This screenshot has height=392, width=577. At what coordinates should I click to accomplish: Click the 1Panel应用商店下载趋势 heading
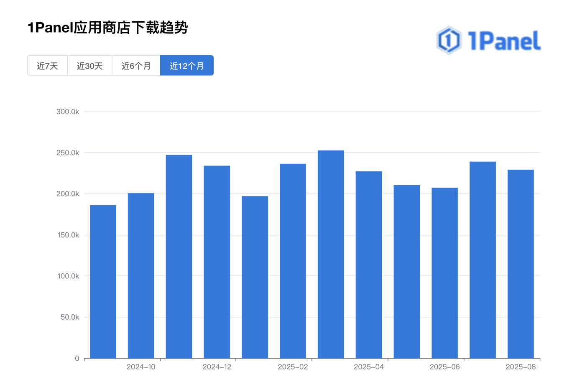pos(108,28)
